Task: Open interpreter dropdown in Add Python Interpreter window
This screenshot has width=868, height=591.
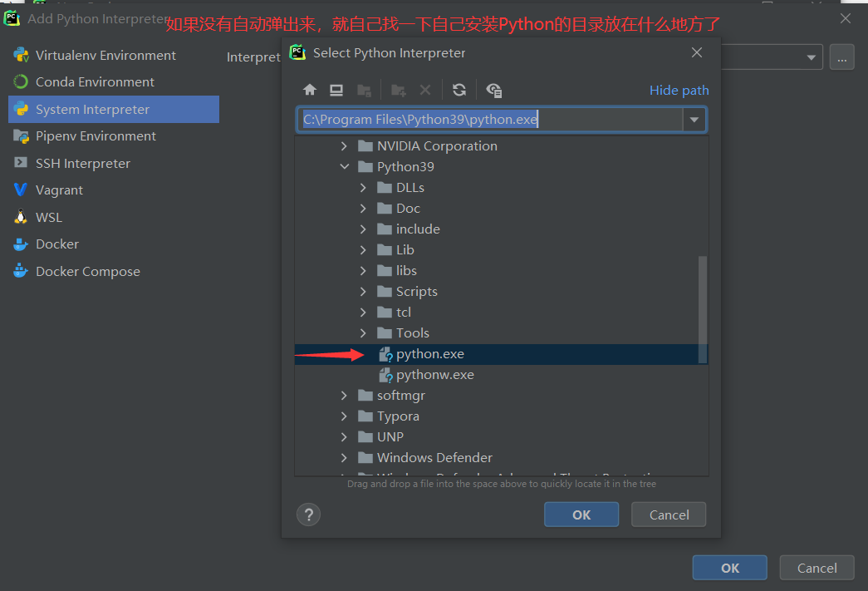Action: [811, 57]
